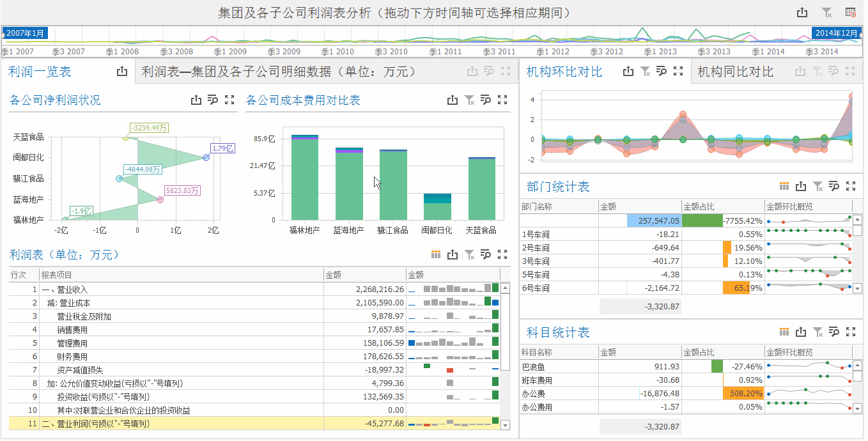Screen dimensions: 868x441
Task: Switch to 利润一览表 tab
Action: [x=40, y=72]
